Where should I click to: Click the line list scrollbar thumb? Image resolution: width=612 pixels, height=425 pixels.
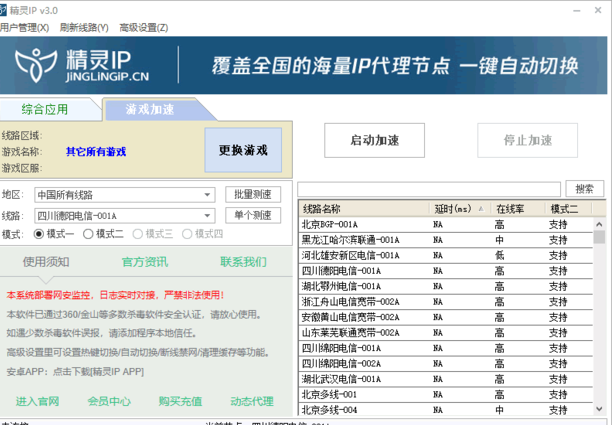(x=599, y=237)
